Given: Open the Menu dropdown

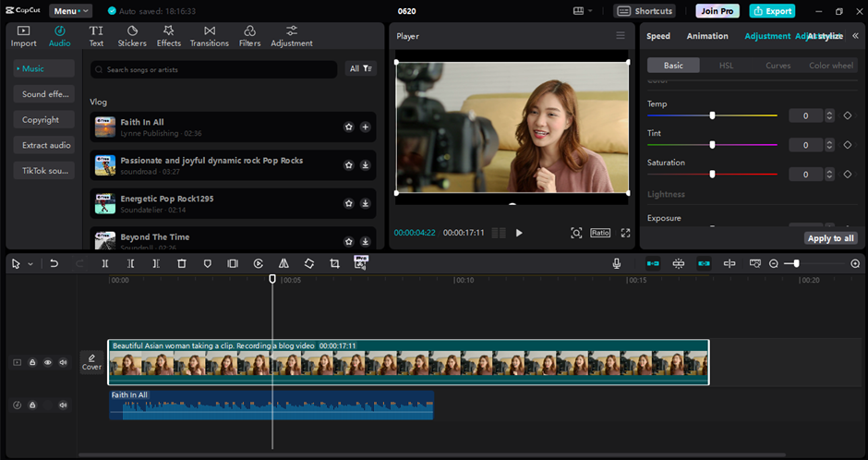Looking at the screenshot, I should [70, 11].
